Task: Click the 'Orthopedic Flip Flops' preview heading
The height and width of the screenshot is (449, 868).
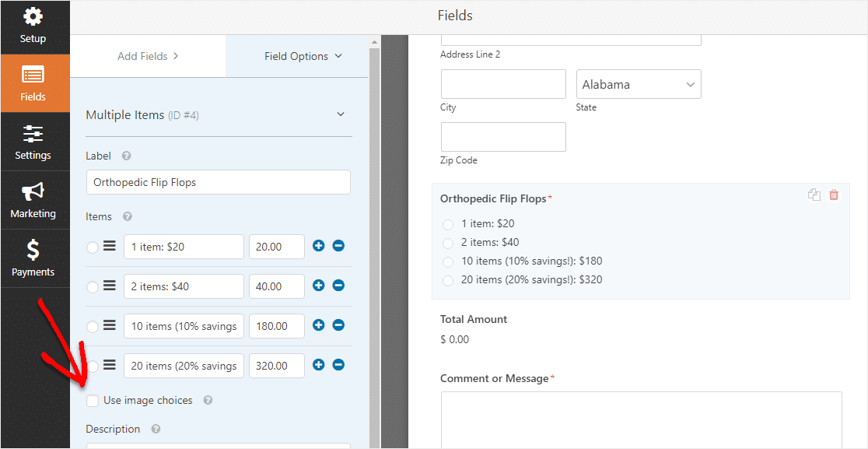Action: (492, 198)
